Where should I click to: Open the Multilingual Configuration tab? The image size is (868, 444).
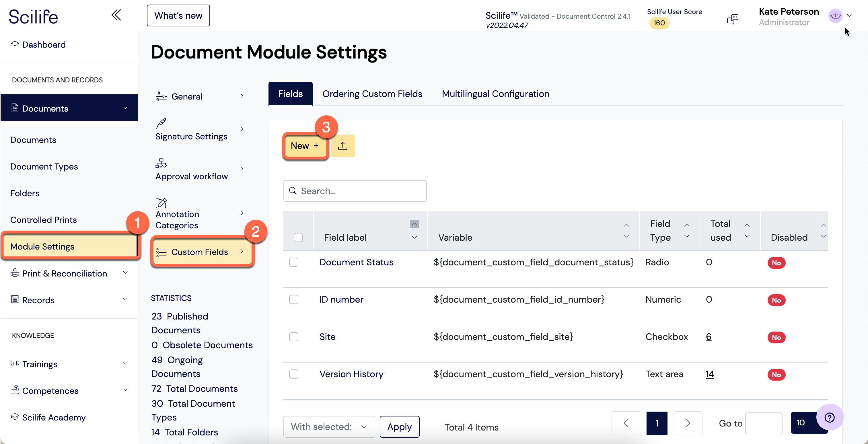[x=495, y=94]
